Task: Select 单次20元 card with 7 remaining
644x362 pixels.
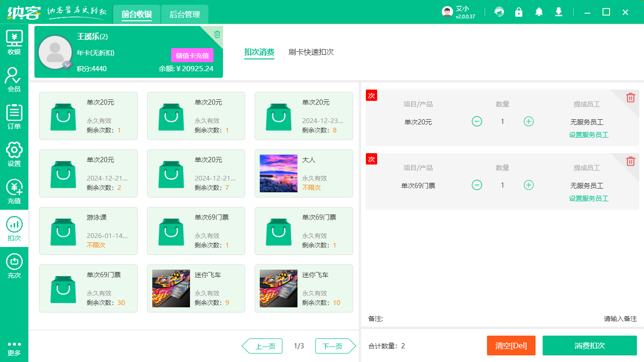Action: tap(196, 173)
